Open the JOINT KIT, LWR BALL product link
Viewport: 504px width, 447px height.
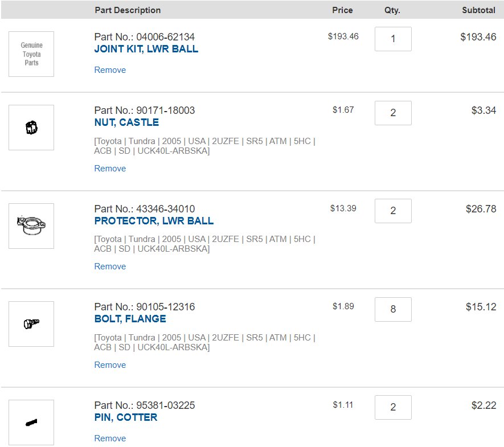(146, 49)
